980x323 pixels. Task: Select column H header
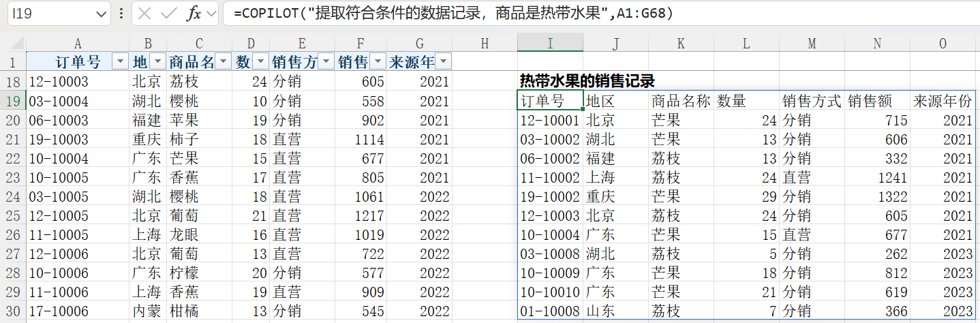pos(485,44)
